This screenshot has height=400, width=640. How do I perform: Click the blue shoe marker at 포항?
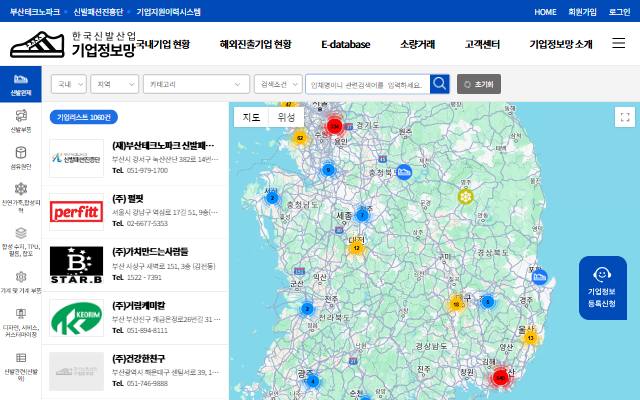click(x=540, y=277)
